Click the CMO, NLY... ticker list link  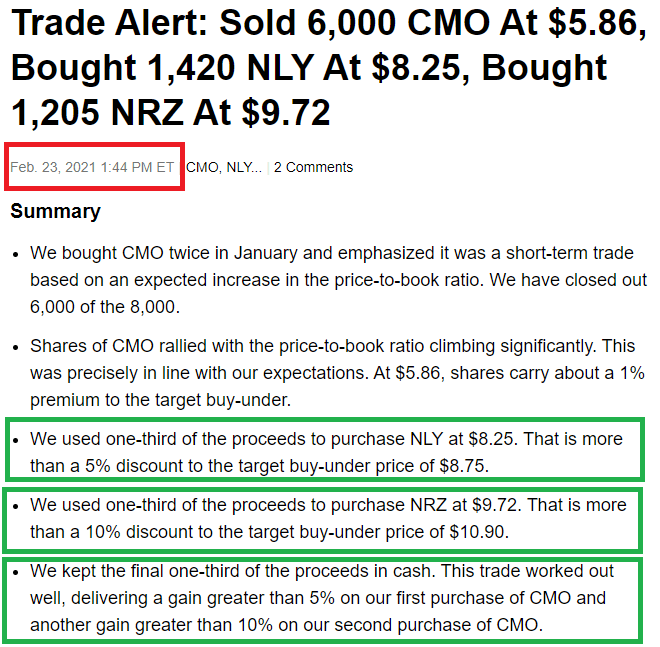[224, 168]
